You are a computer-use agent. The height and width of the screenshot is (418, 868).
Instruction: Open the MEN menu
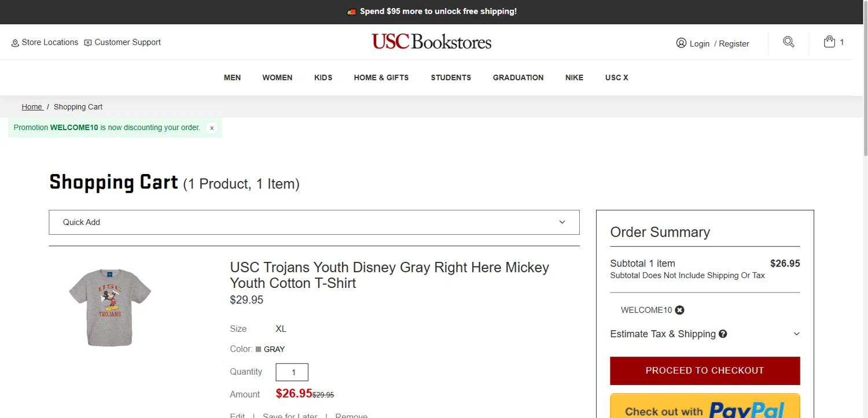click(232, 77)
